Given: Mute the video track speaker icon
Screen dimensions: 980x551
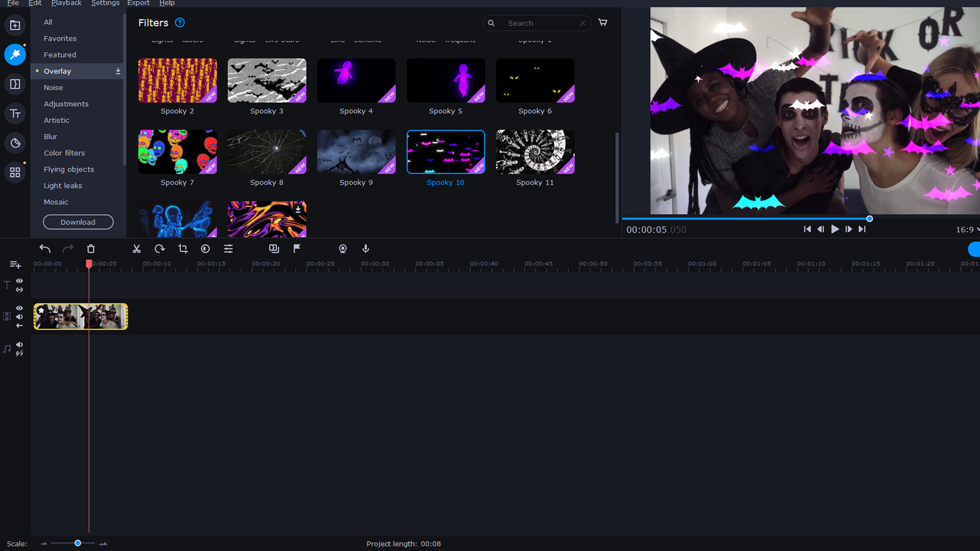Looking at the screenshot, I should (x=19, y=317).
